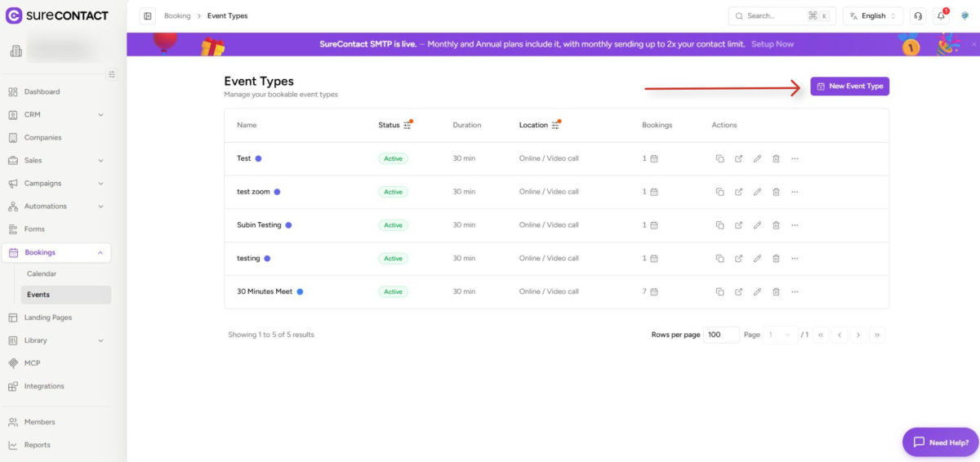Click the Booking breadcrumb link
This screenshot has width=980, height=462.
tap(177, 16)
